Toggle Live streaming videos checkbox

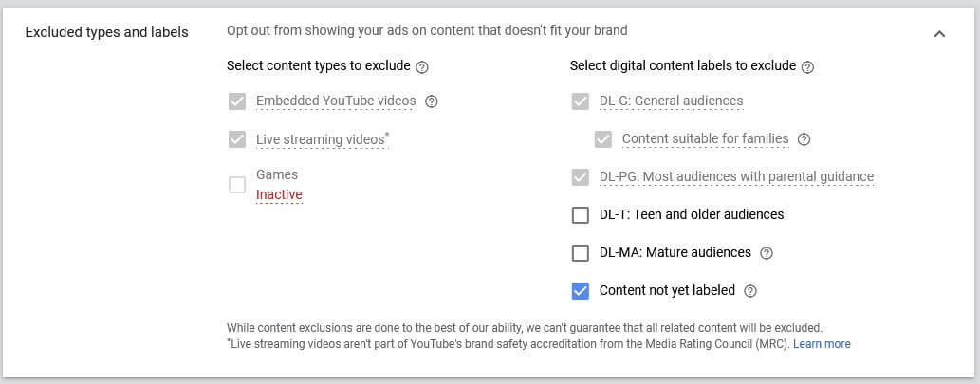(237, 139)
